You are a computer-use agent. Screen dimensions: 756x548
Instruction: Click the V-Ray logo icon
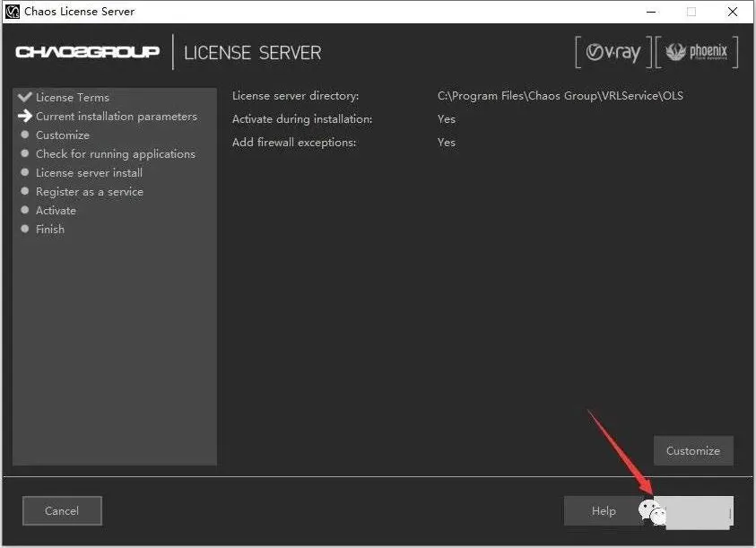(613, 52)
